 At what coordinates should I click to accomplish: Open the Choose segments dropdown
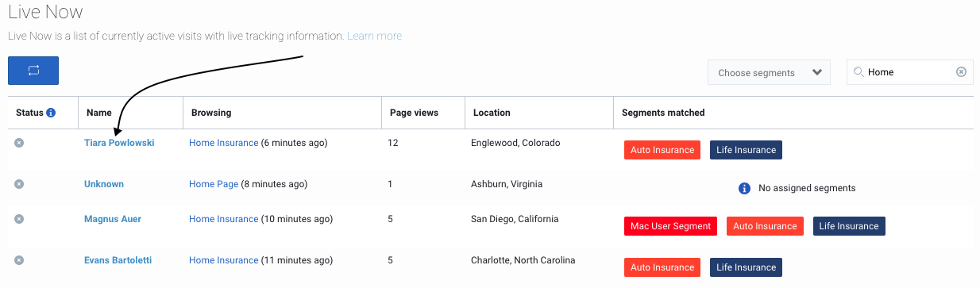coord(769,72)
